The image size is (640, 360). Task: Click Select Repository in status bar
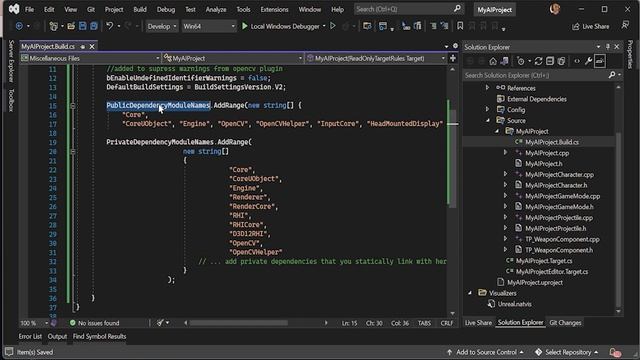point(567,352)
